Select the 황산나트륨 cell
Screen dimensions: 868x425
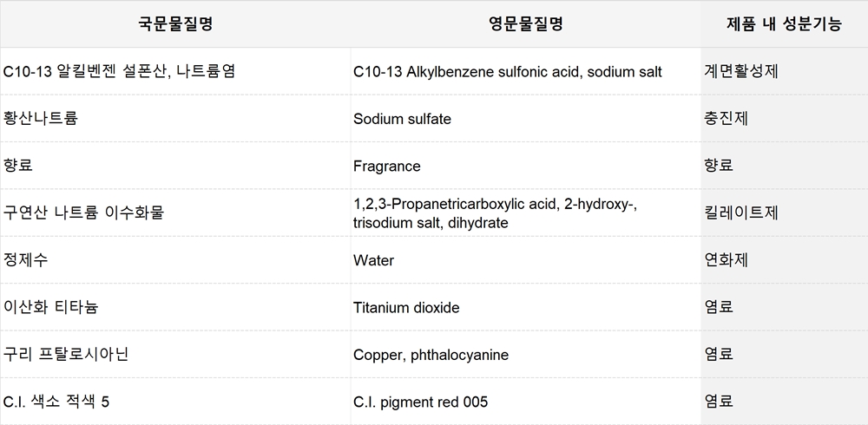click(x=175, y=119)
